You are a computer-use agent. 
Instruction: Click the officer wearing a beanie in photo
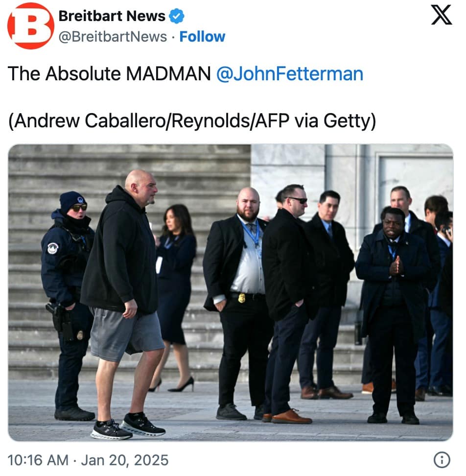[x=68, y=304]
